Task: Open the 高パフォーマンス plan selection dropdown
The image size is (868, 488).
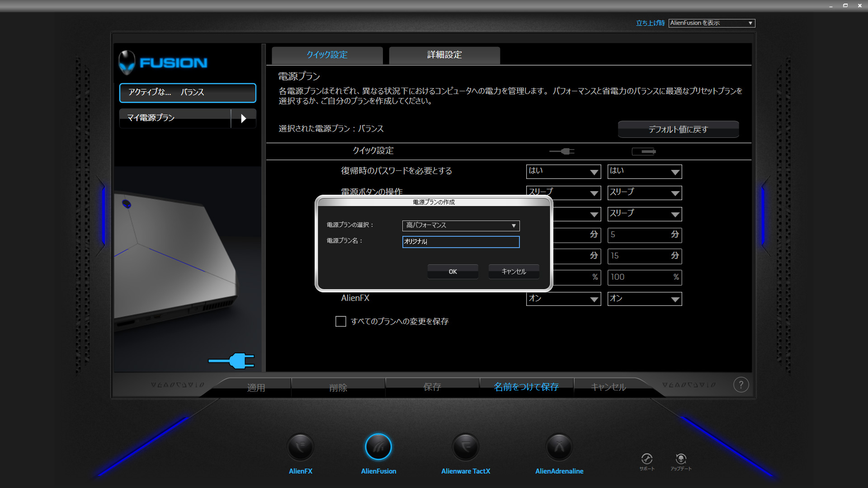Action: point(461,225)
